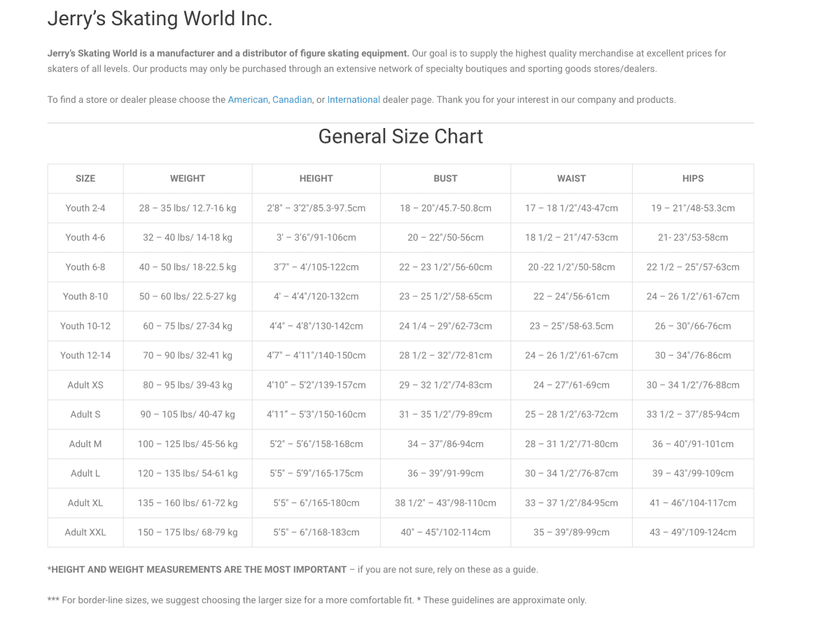Click the General Size Chart title
The width and height of the screenshot is (840, 620).
[400, 136]
